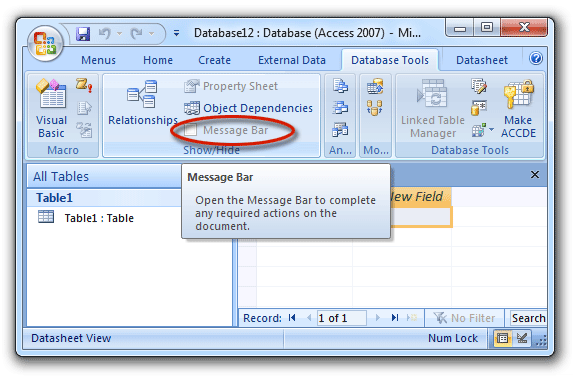Open the Linked Table Manager

pyautogui.click(x=433, y=108)
